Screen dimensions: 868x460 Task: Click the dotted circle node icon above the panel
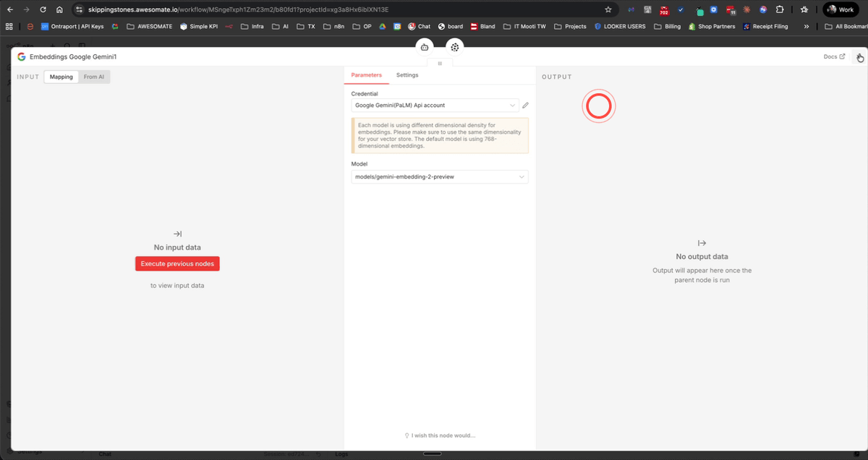pos(454,47)
